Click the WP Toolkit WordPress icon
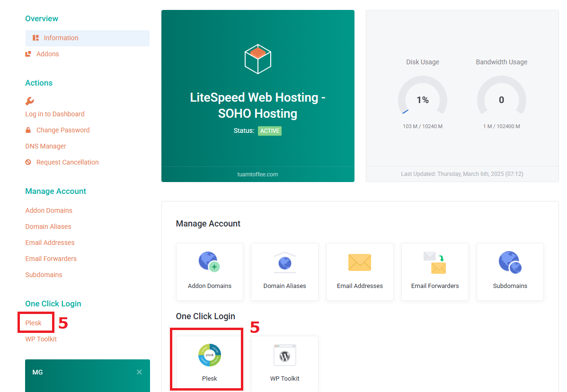 click(x=285, y=356)
